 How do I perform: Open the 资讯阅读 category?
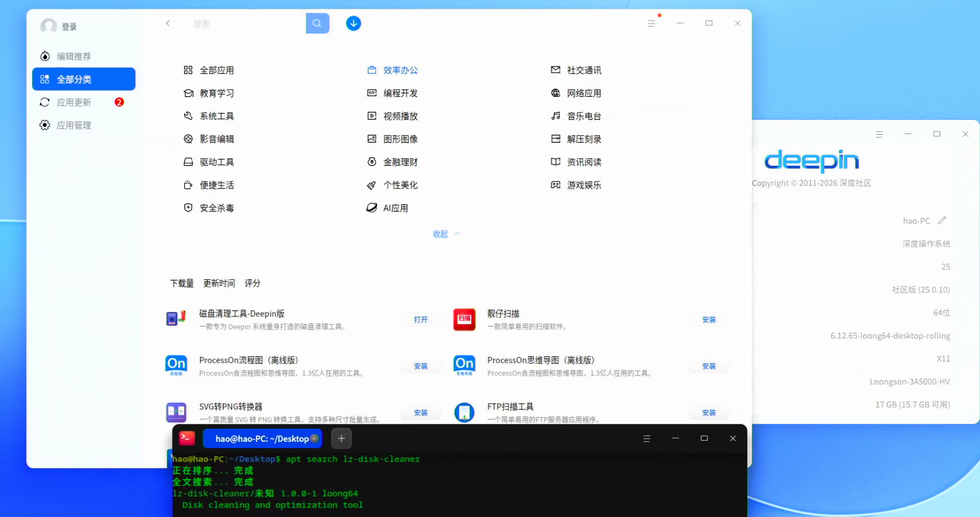[x=576, y=162]
